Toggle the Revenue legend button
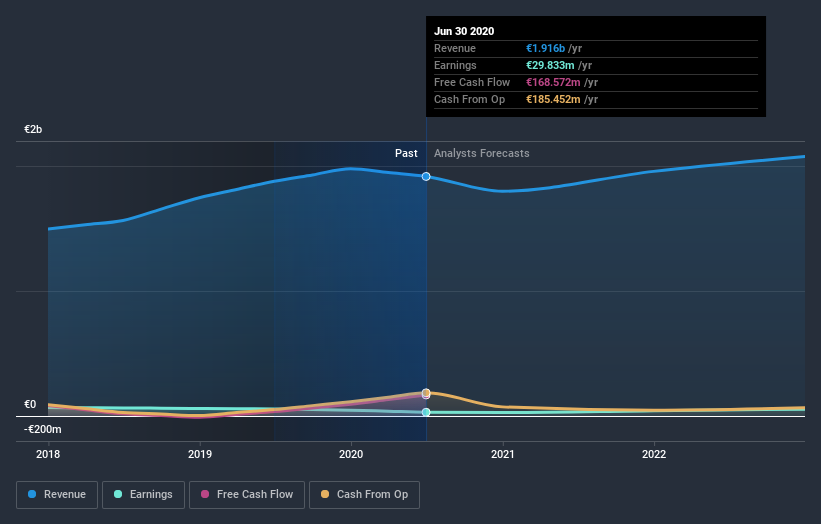821x524 pixels. (57, 495)
